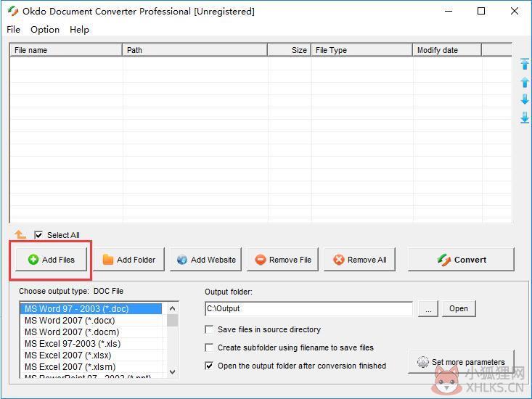The width and height of the screenshot is (532, 399).
Task: Click Add Files button
Action: [x=52, y=260]
